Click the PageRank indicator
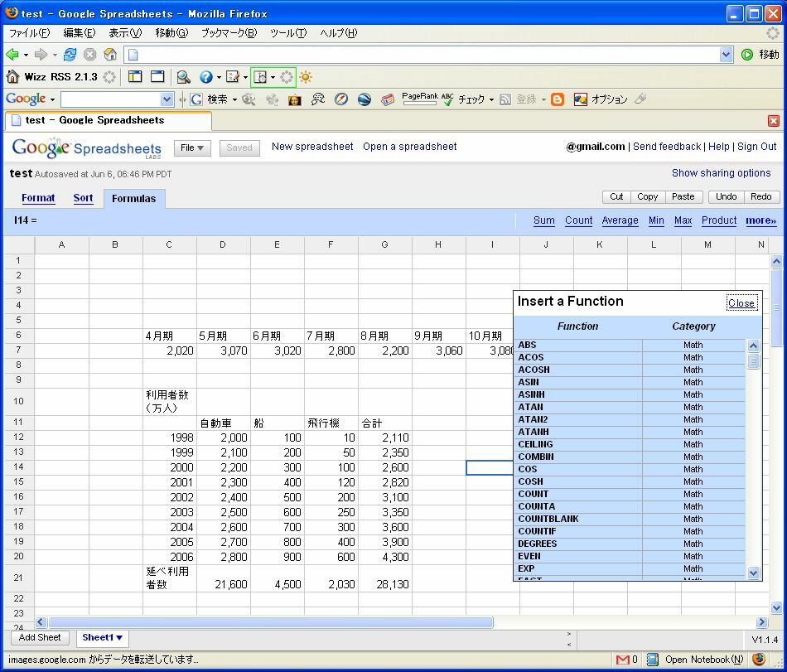The width and height of the screenshot is (787, 672). point(420,99)
